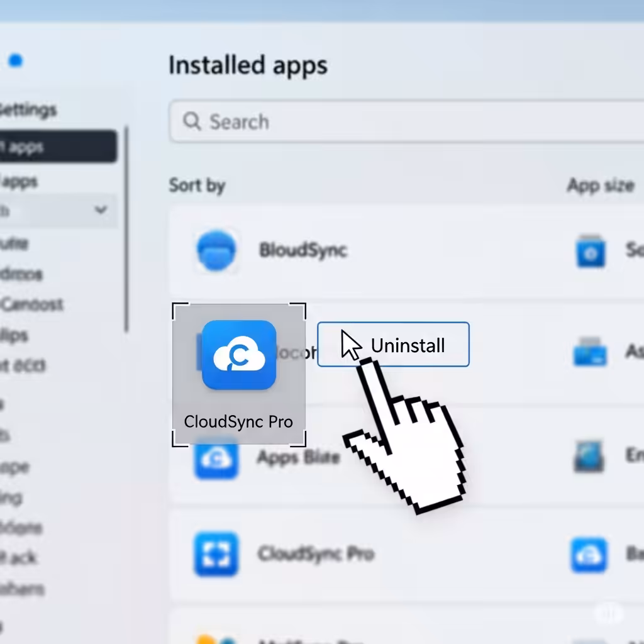644x644 pixels.
Task: Click the BloudSync name text
Action: pyautogui.click(x=303, y=250)
